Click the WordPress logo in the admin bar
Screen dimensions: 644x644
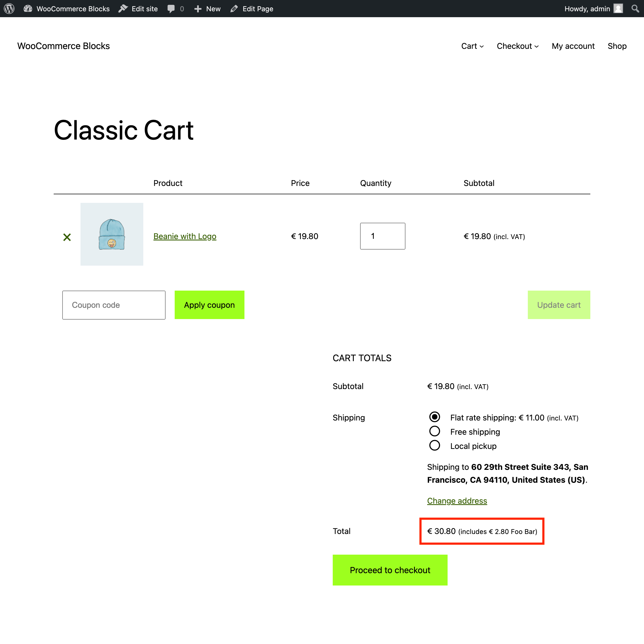click(x=9, y=8)
